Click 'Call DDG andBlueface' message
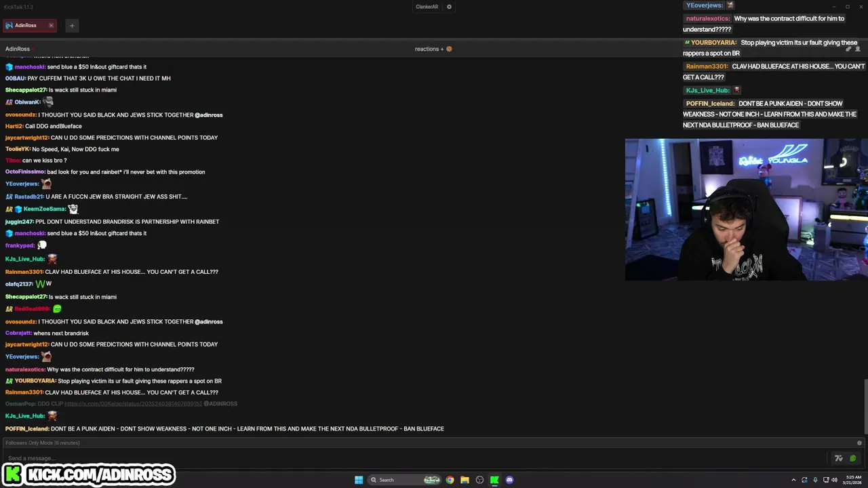 tap(54, 126)
